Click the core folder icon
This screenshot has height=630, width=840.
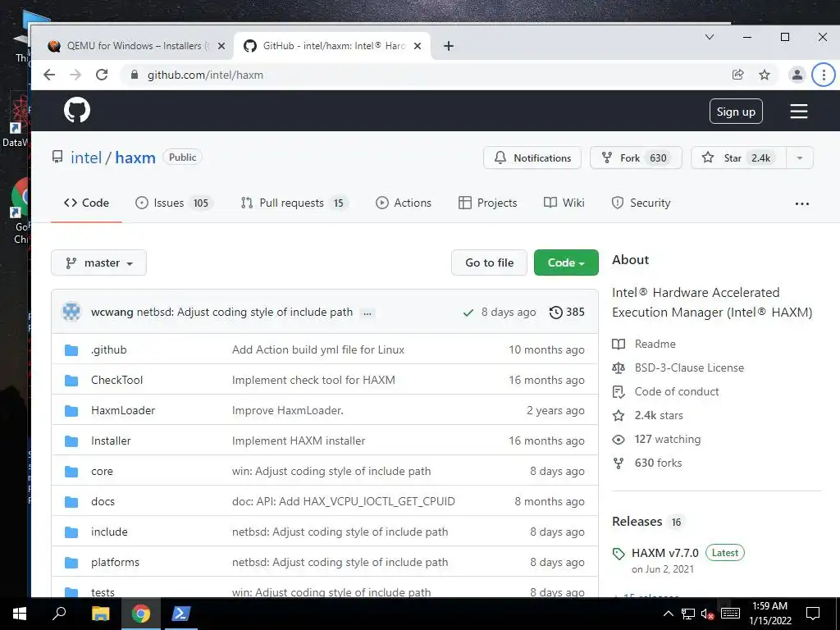[71, 472]
